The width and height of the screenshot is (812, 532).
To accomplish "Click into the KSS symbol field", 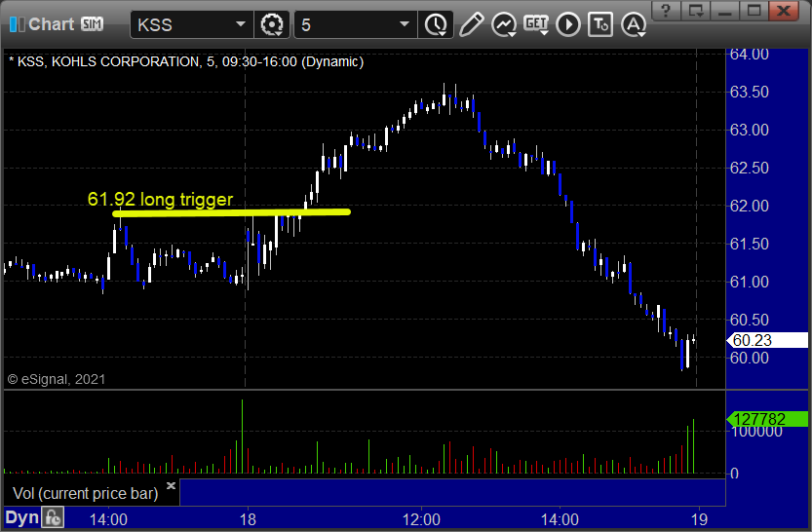I will (192, 24).
